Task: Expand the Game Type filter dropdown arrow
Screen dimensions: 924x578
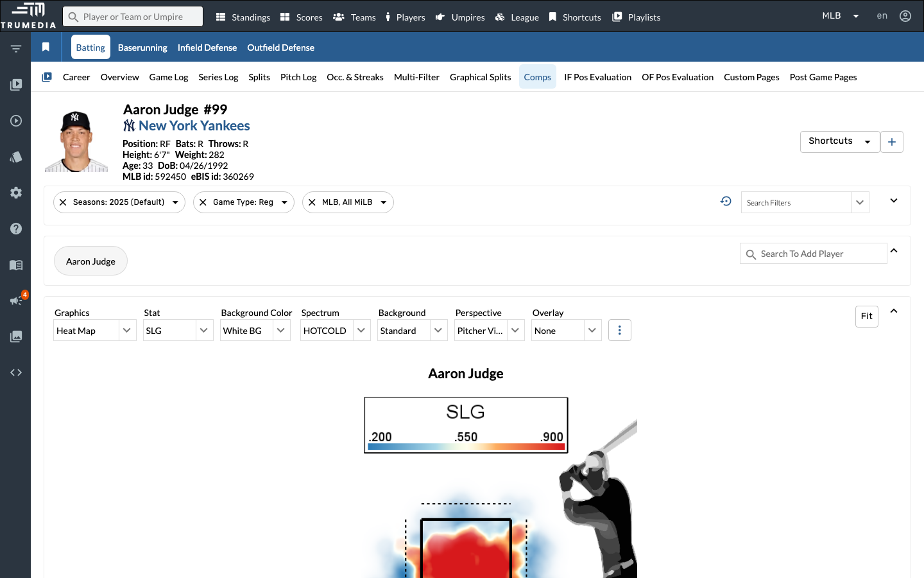Action: click(284, 202)
